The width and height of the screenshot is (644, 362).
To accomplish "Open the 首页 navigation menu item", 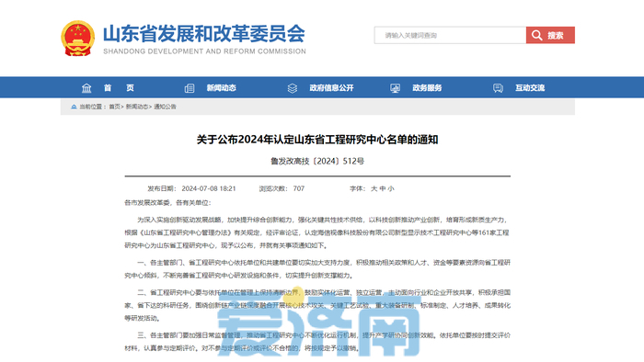I will click(x=119, y=87).
